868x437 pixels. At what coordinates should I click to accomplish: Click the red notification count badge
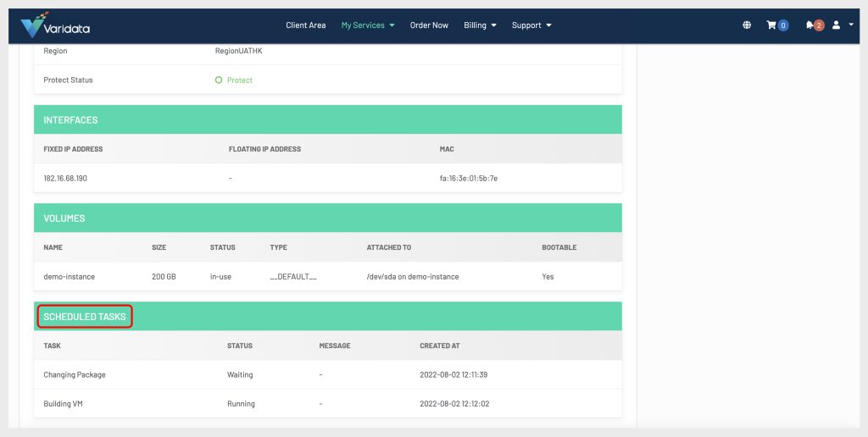(819, 25)
